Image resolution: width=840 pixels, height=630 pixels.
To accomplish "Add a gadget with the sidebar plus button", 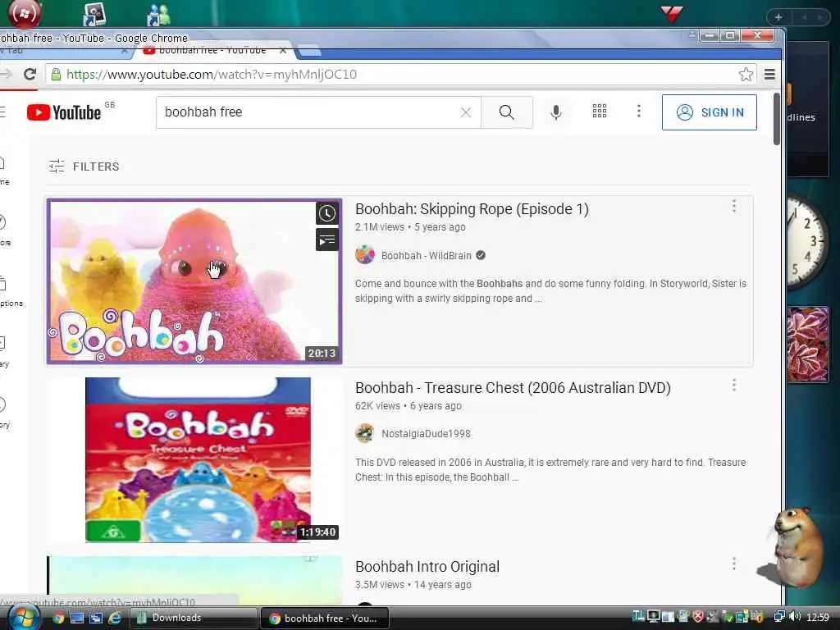I will click(778, 17).
